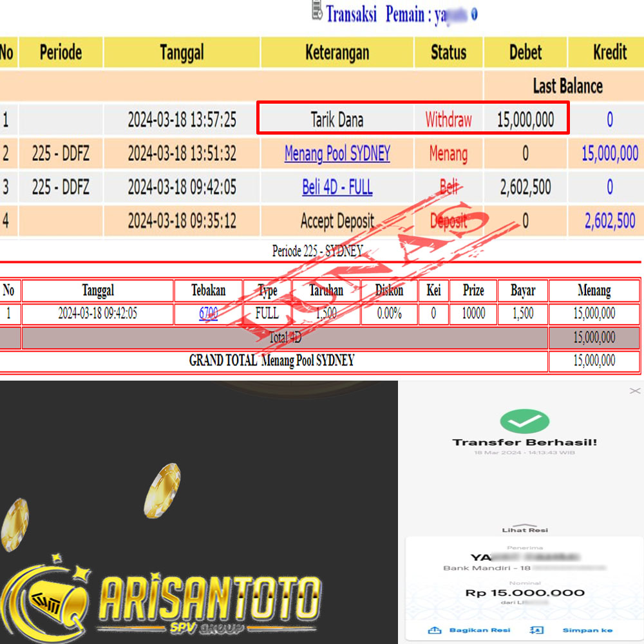Click the 'Total 4D' row label
This screenshot has width=644, height=644.
click(x=285, y=337)
